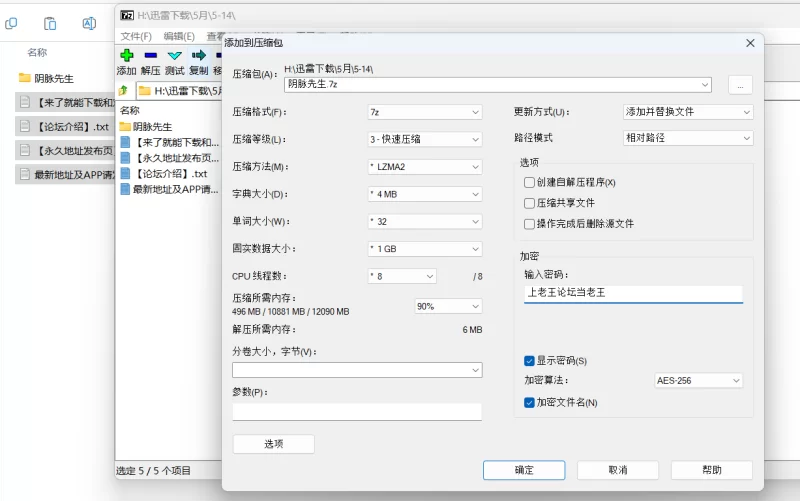Click the password field containing 上老王论坛当老王
This screenshot has width=800, height=501.
pyautogui.click(x=633, y=293)
